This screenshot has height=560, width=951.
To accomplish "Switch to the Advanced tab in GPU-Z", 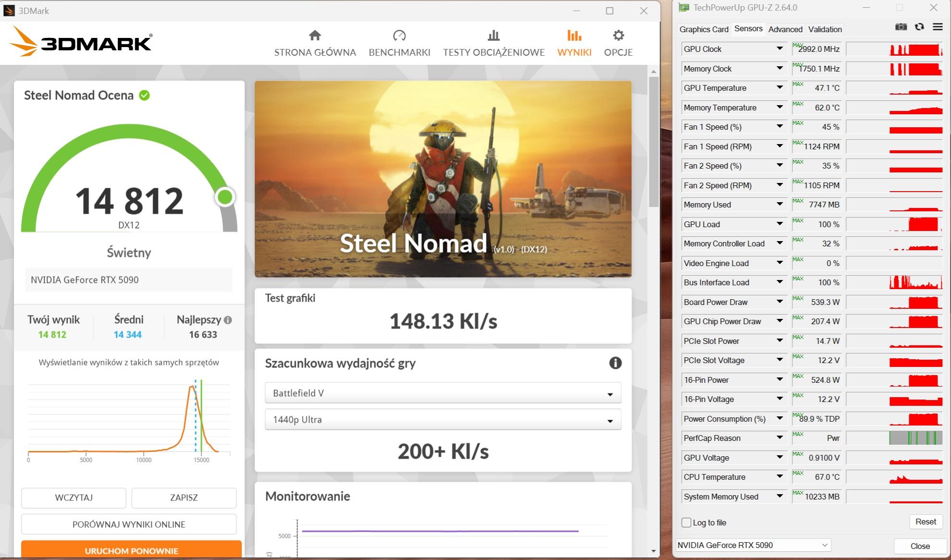I will [785, 29].
